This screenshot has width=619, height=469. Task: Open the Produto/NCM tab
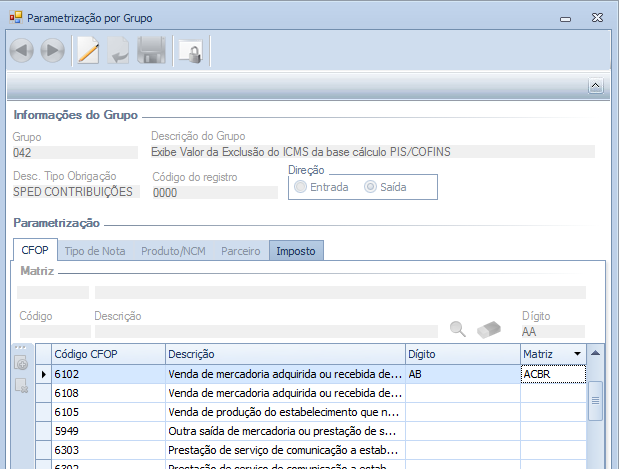click(x=173, y=251)
